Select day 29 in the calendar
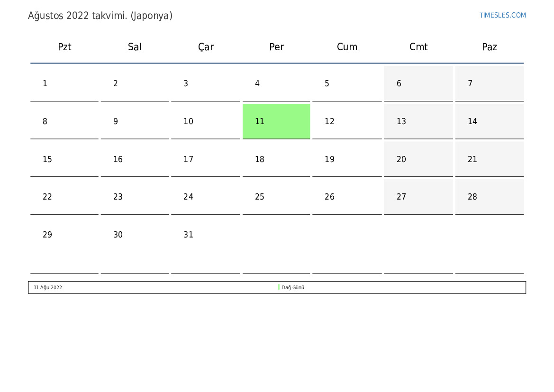 [x=64, y=235]
